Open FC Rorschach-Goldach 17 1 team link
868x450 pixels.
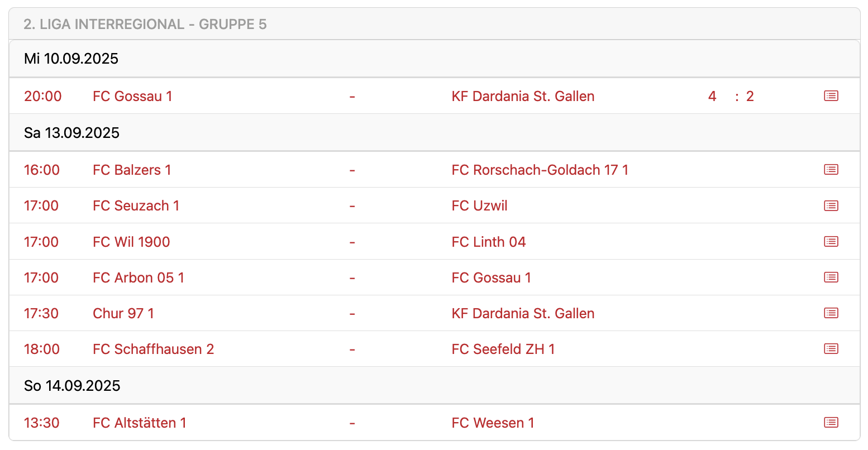pos(540,170)
